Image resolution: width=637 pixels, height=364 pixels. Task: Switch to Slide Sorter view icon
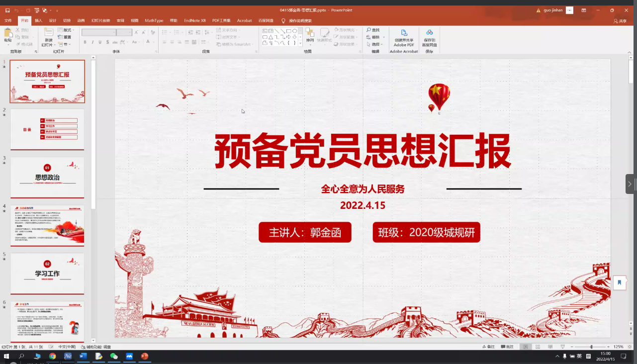537,347
